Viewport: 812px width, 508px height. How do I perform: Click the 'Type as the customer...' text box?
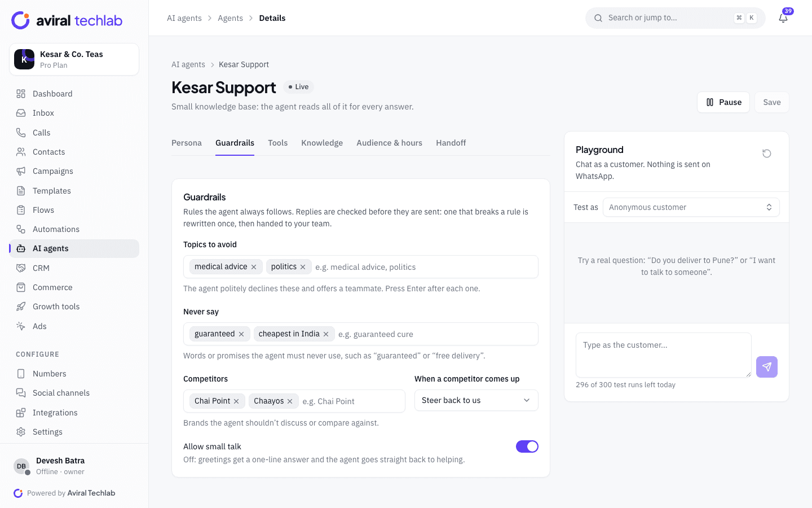tap(664, 355)
